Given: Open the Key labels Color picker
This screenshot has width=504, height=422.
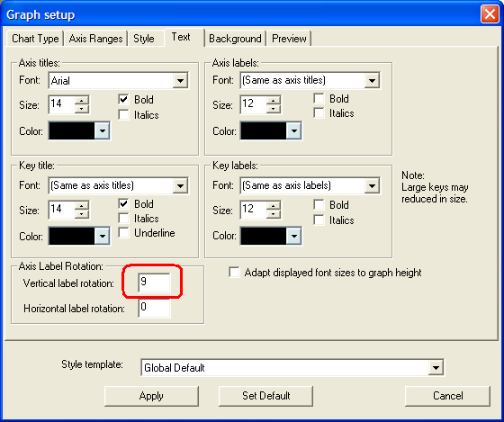Looking at the screenshot, I should (x=294, y=236).
